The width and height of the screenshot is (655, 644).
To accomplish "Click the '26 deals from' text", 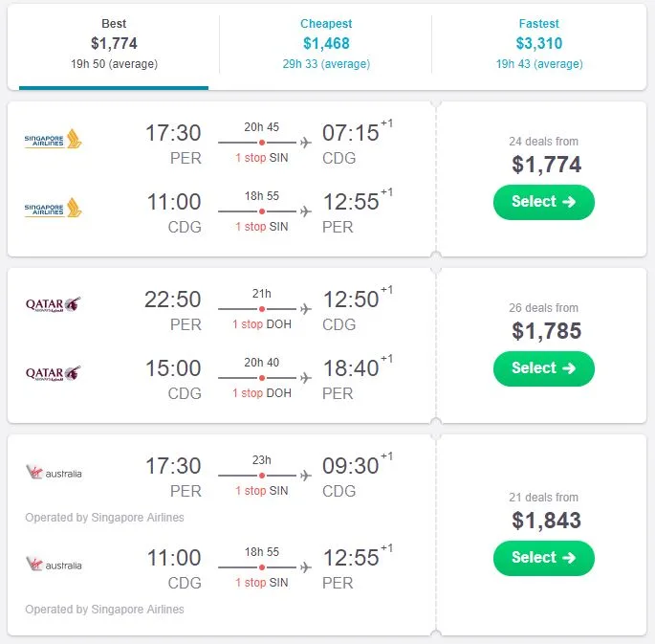I will click(543, 308).
